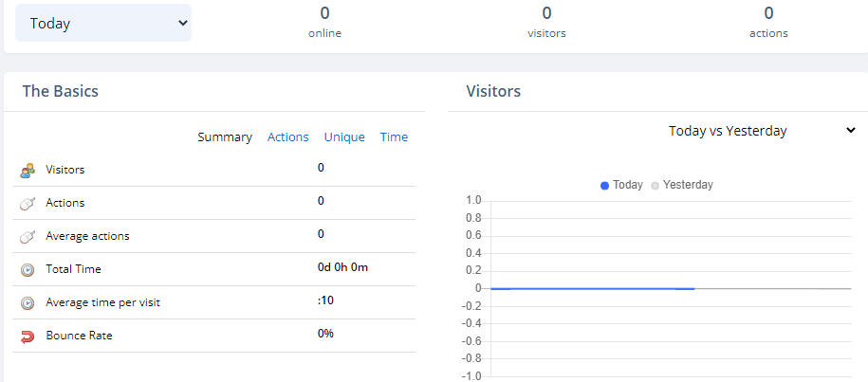Image resolution: width=868 pixels, height=382 pixels.
Task: Click the online count at top
Action: pos(324,13)
